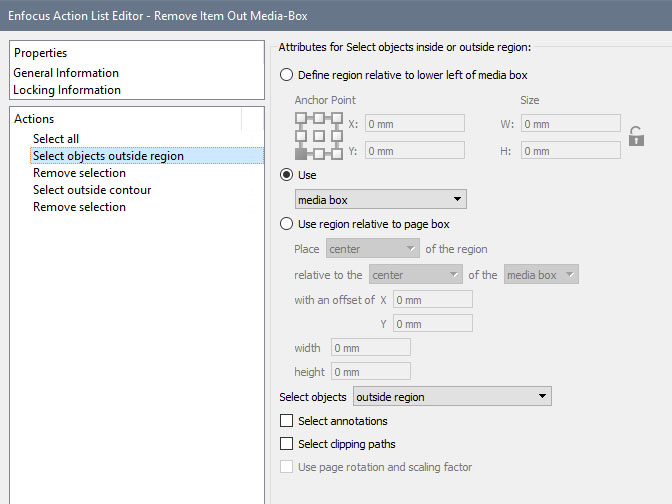Click the Anchor Point X input field
672x504 pixels.
pyautogui.click(x=414, y=124)
